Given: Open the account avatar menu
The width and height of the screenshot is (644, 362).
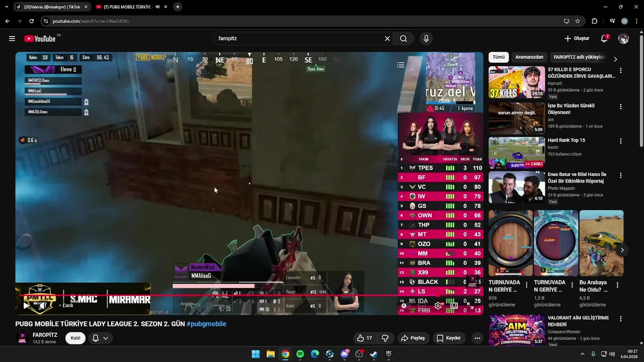Looking at the screenshot, I should pos(623,39).
